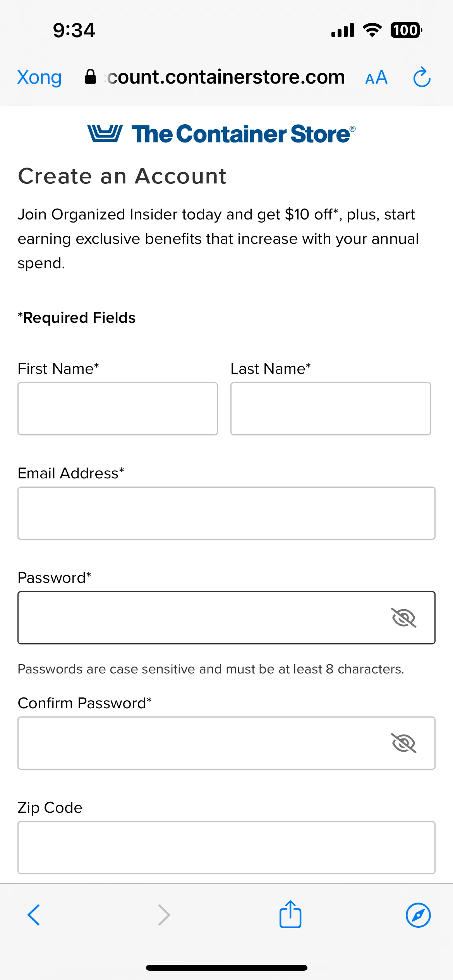Select the Zip Code field
The image size is (453, 980).
226,848
